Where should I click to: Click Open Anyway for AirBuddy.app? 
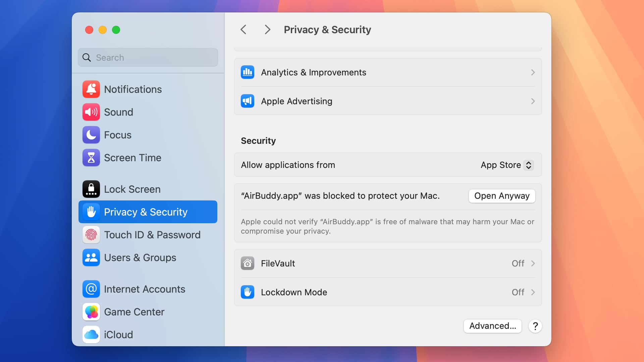click(x=502, y=196)
